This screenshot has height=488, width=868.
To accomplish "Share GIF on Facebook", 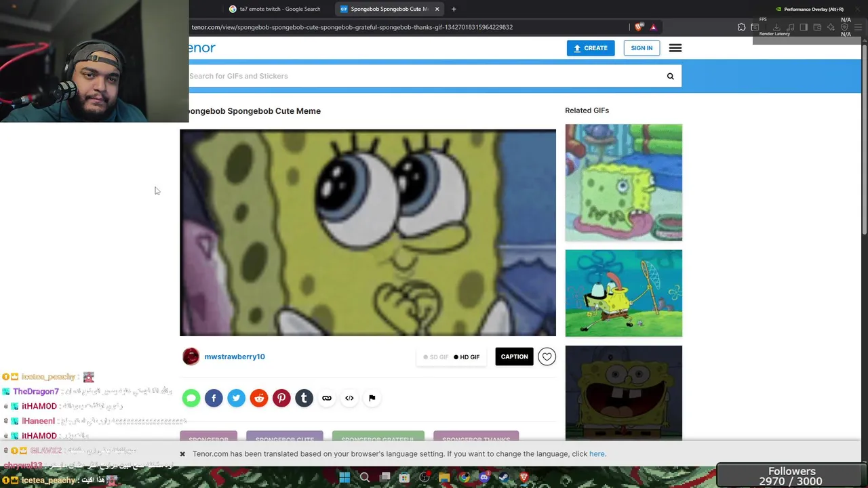I will coord(214,398).
